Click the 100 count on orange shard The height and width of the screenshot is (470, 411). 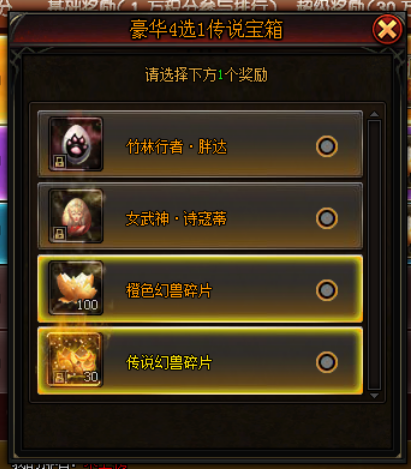pyautogui.click(x=88, y=305)
